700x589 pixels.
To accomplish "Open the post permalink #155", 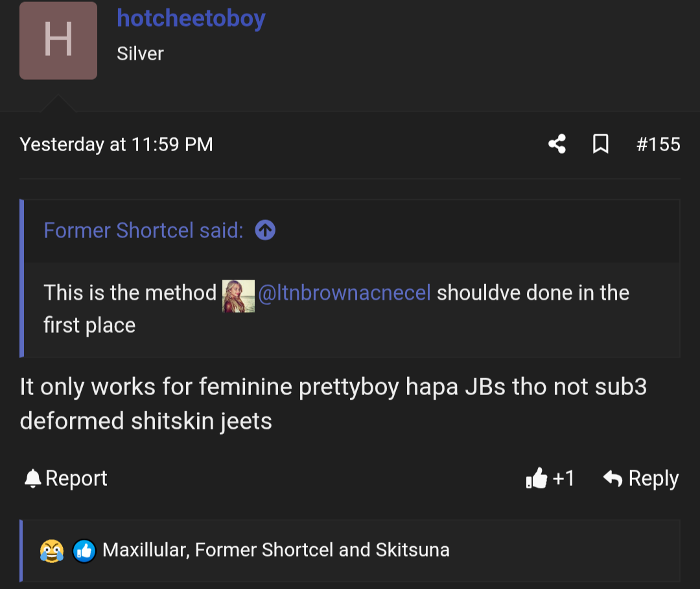I will click(658, 144).
